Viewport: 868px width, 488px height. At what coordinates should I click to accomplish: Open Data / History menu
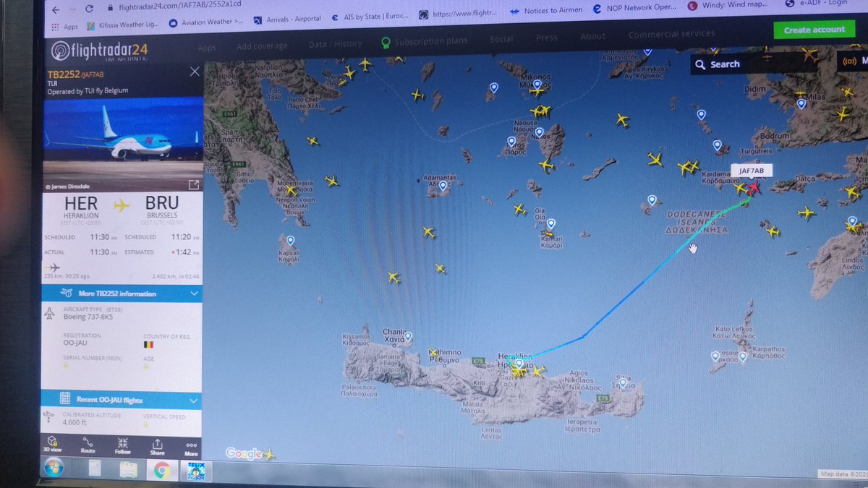tap(335, 43)
